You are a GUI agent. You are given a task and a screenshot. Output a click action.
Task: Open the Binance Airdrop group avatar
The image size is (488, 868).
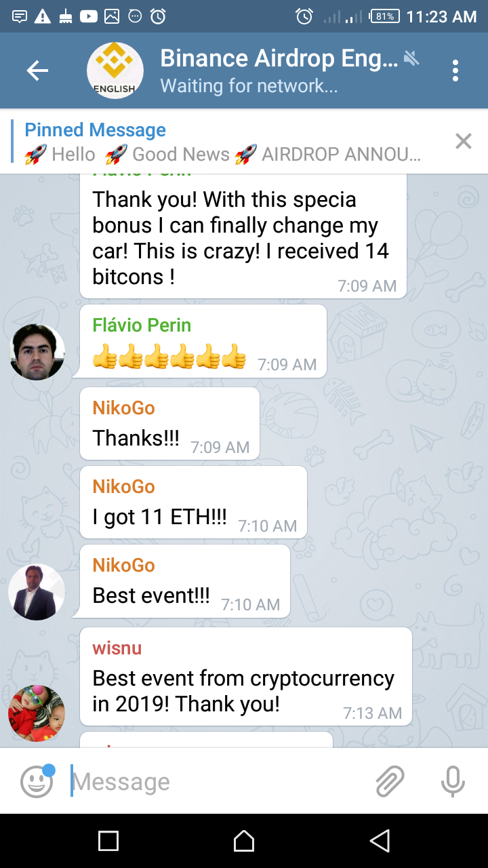click(x=115, y=71)
